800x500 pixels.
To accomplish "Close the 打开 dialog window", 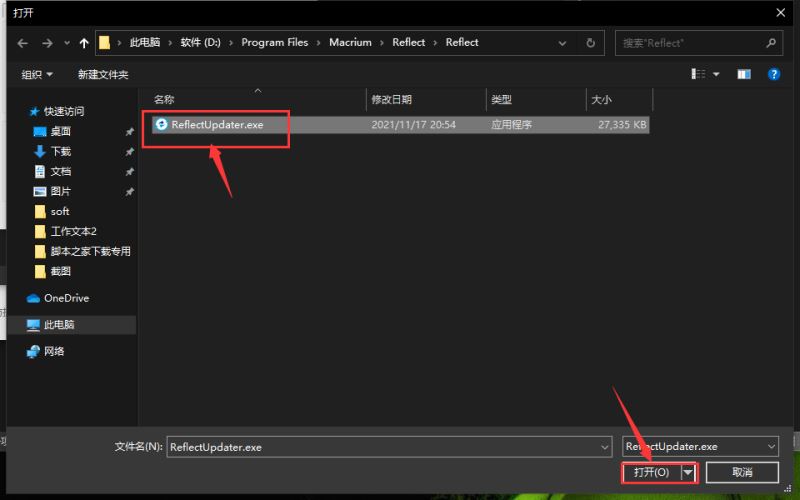I will pos(781,13).
